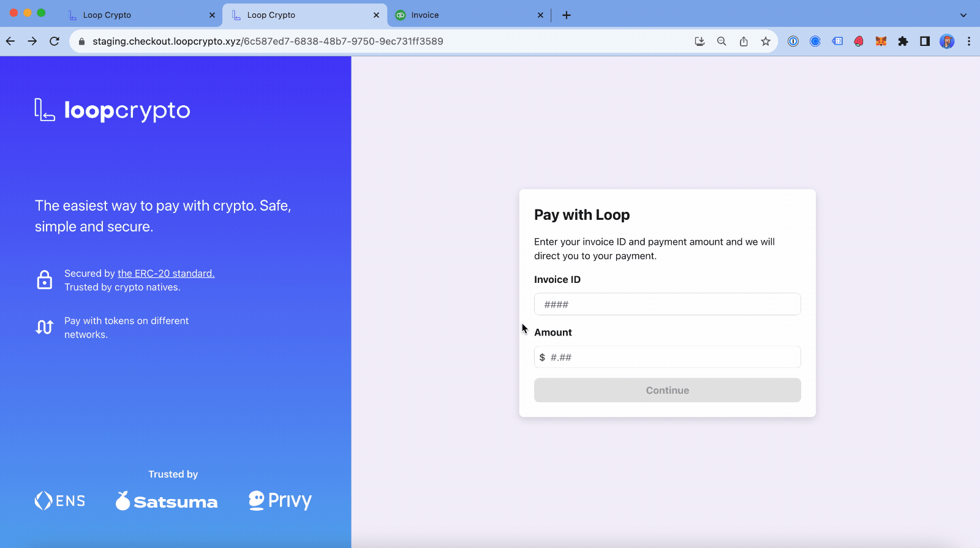The image size is (980, 548).
Task: Click the Trusted by text
Action: click(173, 474)
